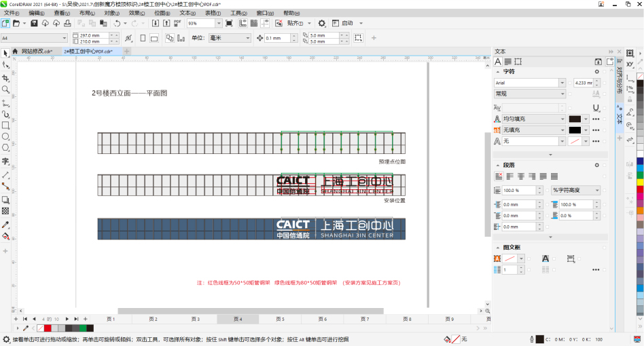Screen dimensions: 644x346
Task: Open the 效果 menu
Action: 136,13
